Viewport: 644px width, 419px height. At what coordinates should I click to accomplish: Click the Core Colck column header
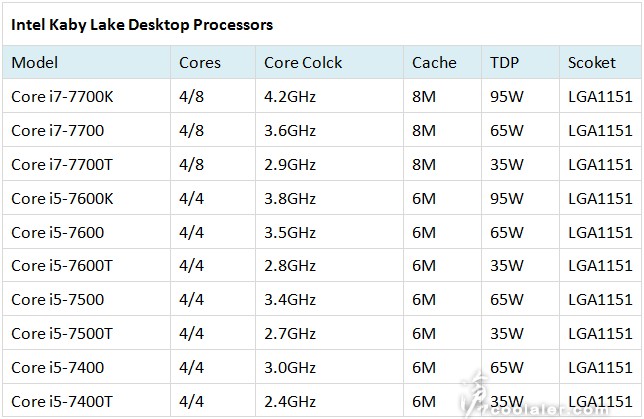[303, 63]
